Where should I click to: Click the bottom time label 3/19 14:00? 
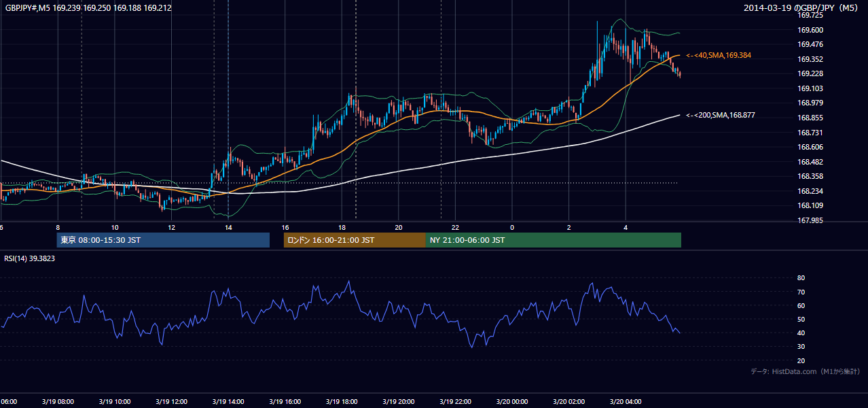tap(227, 402)
